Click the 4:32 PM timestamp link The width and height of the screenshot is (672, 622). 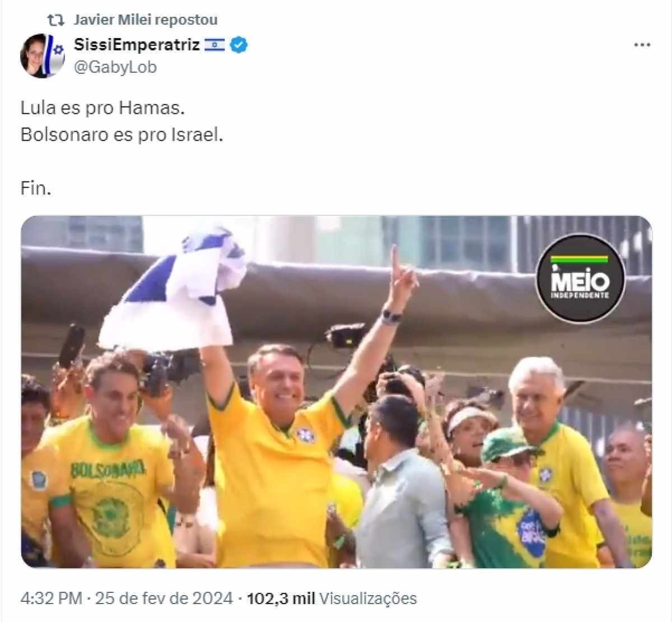coord(52,598)
